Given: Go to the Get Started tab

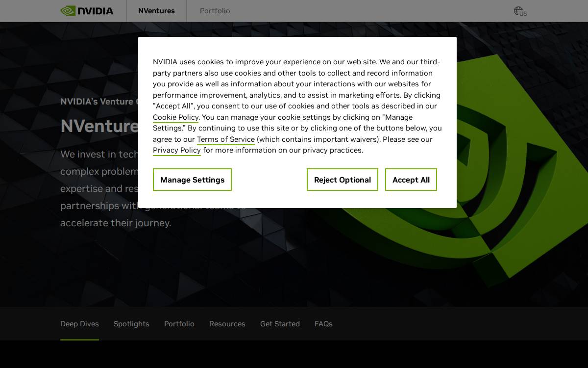Looking at the screenshot, I should [280, 324].
